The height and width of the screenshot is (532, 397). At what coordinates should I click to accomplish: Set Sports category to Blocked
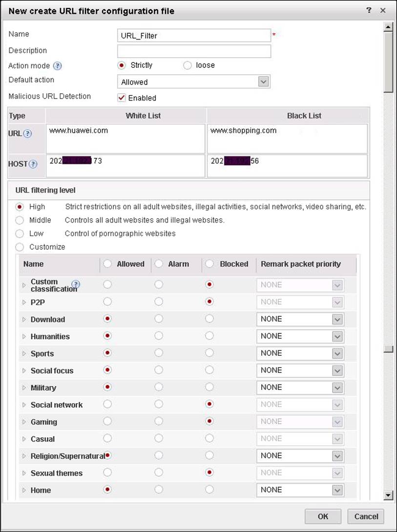pos(209,353)
